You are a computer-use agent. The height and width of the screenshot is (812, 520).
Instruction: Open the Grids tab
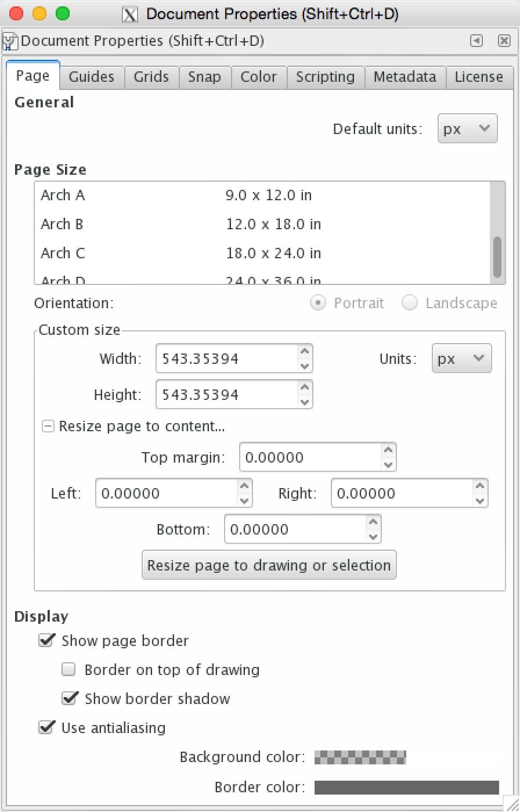coord(151,77)
